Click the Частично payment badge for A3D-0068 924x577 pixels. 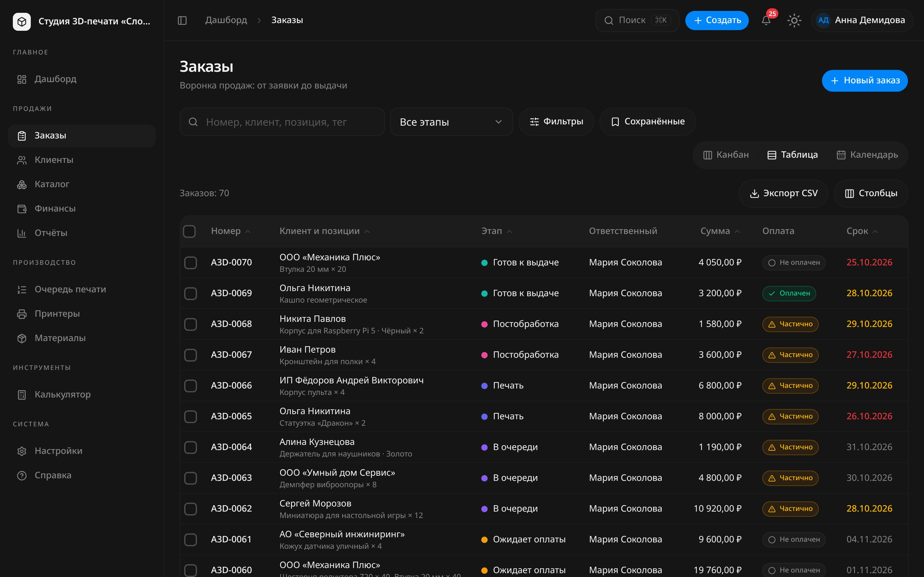click(790, 324)
